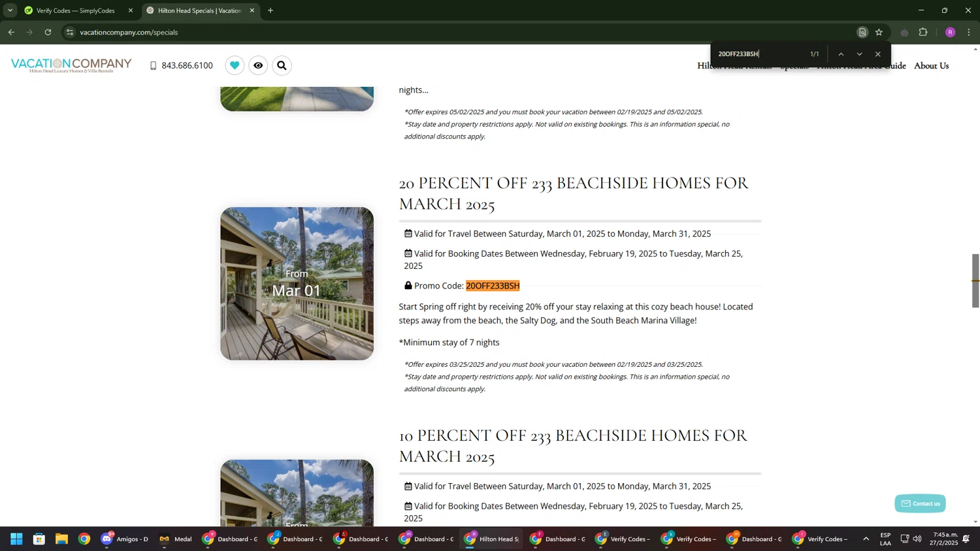Open the notifications bell in the tray

(x=966, y=539)
